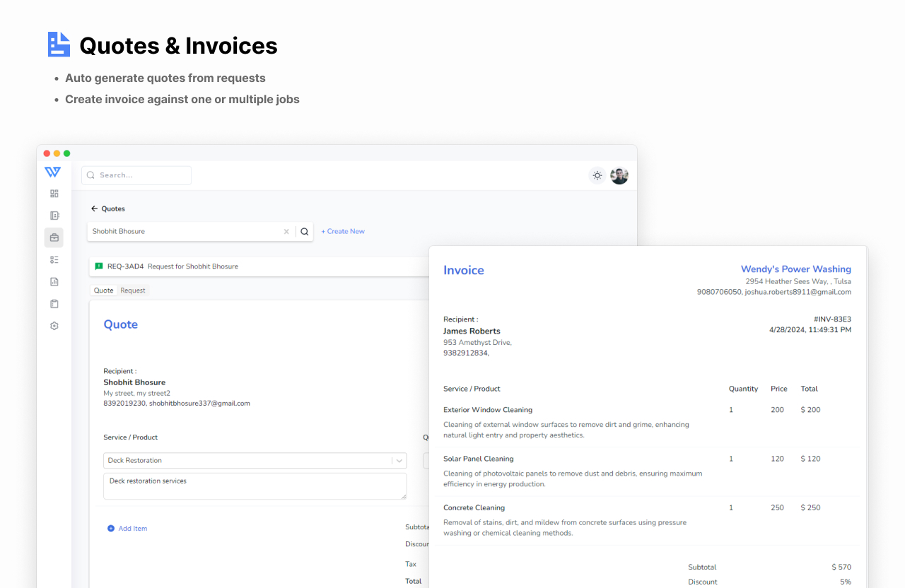Click the + Create New link
Screen dimensions: 905x588
click(343, 231)
